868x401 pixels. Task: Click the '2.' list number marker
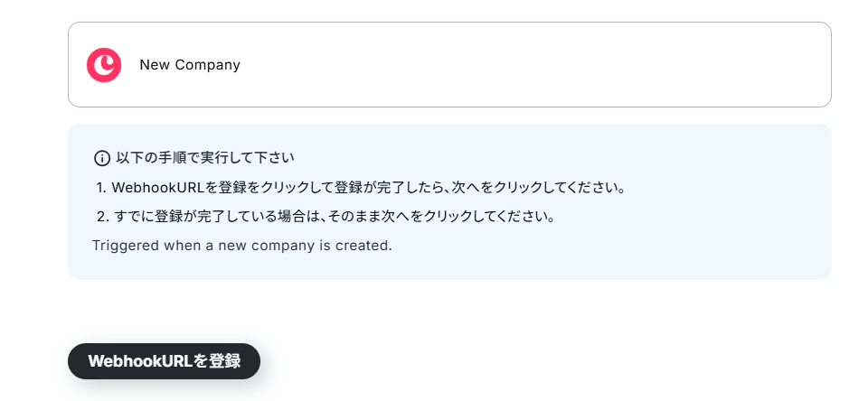point(102,216)
